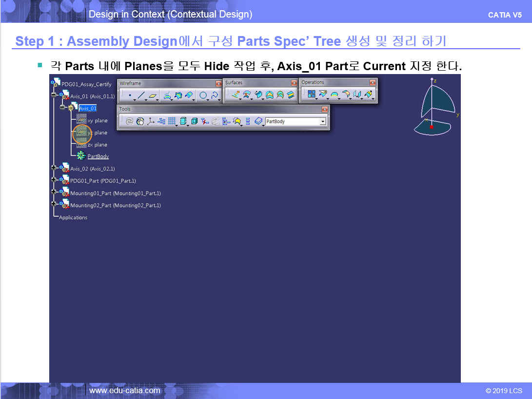Select the Line tool in Wireframe toolbar
532x399 pixels.
(x=141, y=96)
